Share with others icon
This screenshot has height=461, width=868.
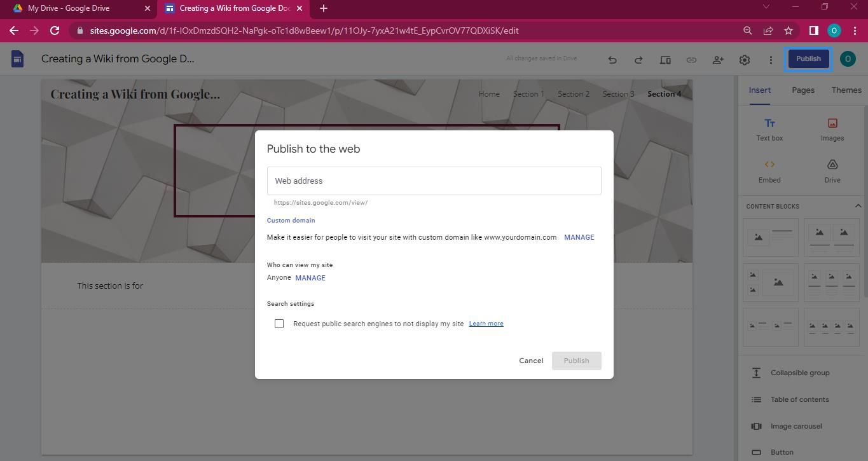718,60
